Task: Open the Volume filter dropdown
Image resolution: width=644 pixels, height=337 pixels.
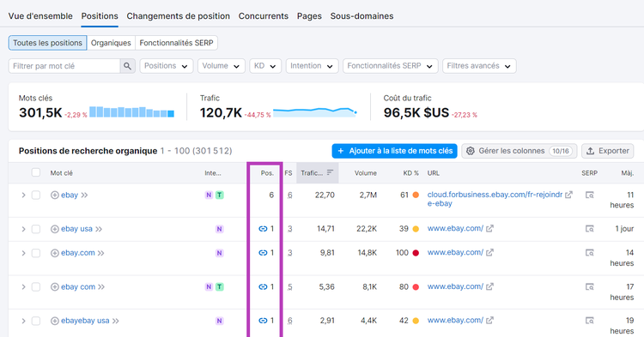Action: tap(221, 66)
